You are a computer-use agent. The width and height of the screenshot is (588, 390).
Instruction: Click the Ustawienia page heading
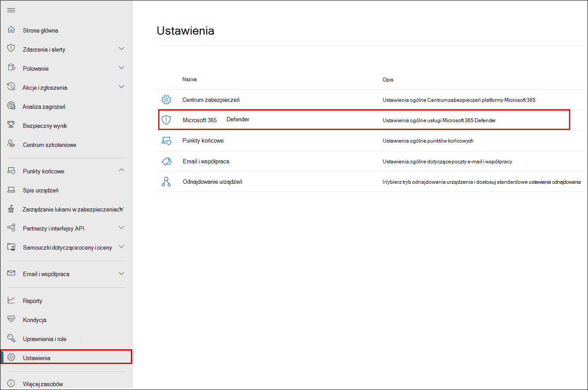pyautogui.click(x=185, y=31)
